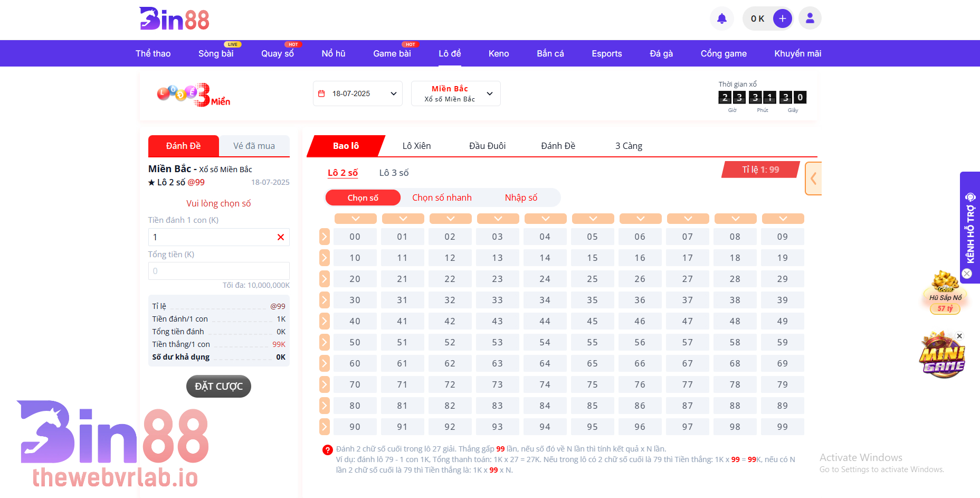The image size is (980, 498).
Task: Open the 18-07-2025 date dropdown
Action: 357,93
